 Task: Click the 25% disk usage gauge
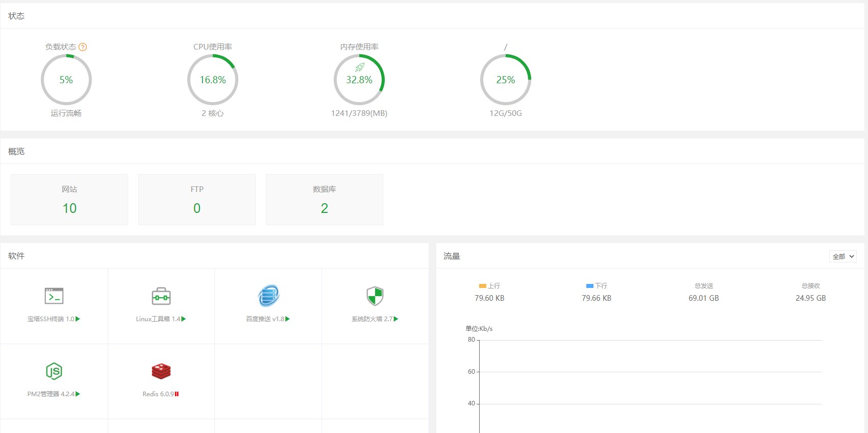506,80
